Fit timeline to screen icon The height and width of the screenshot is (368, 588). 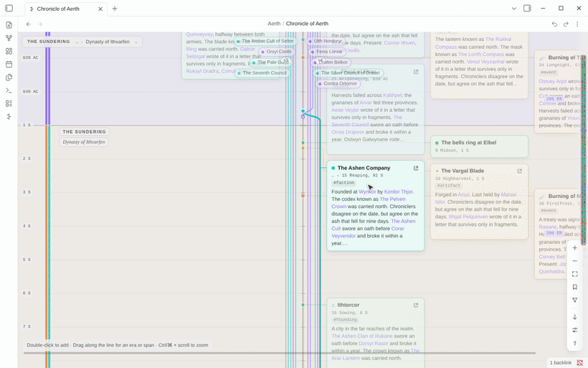click(x=575, y=274)
